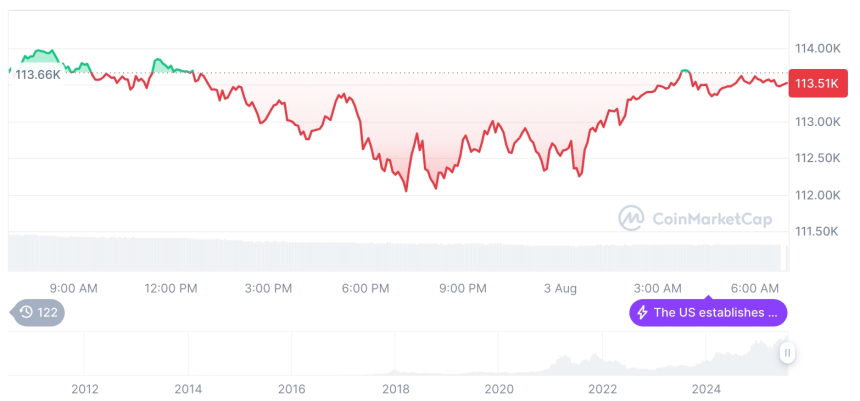Open 'The US establishes ...' news event
Viewport: 860px width, 401px height.
(715, 313)
